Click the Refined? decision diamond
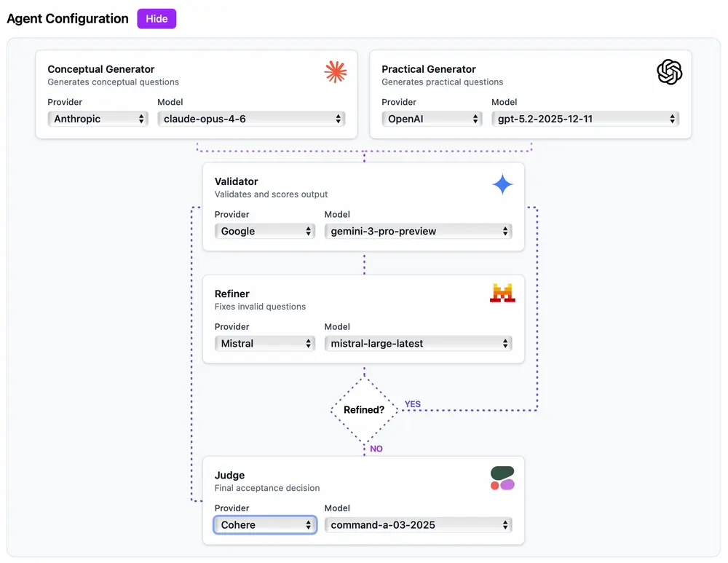The height and width of the screenshot is (563, 728). coord(364,410)
